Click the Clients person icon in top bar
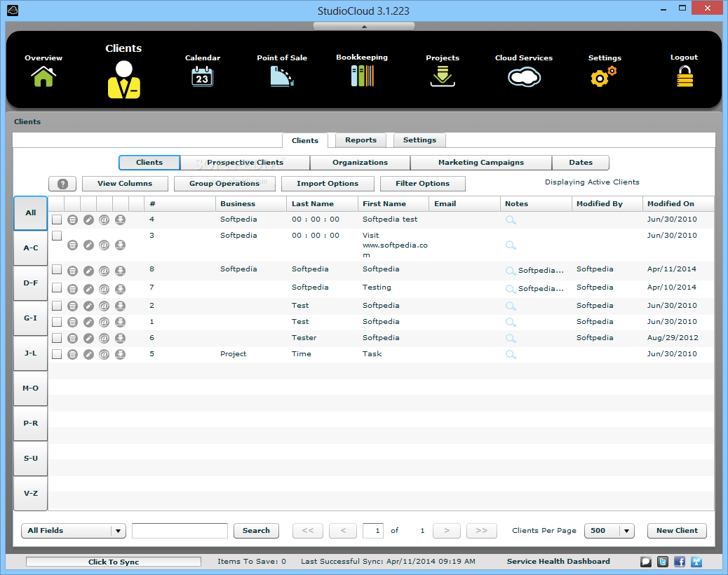728x575 pixels. pyautogui.click(x=124, y=79)
